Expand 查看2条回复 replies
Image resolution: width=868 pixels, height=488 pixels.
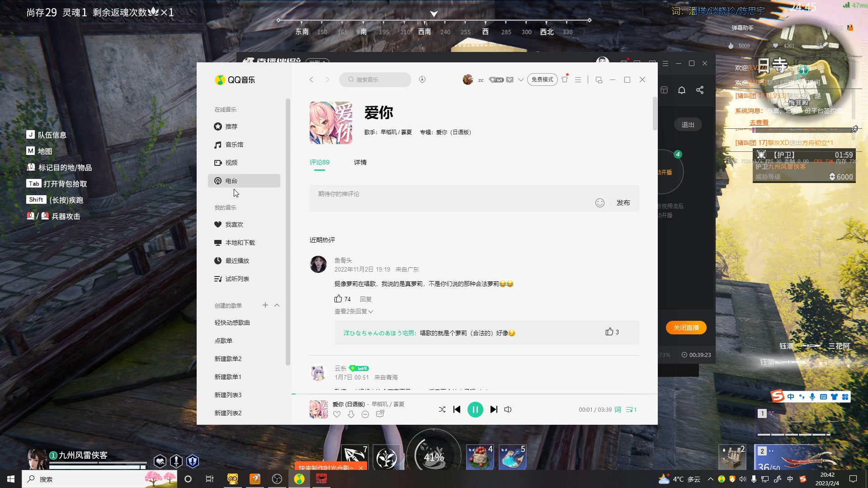tap(354, 311)
